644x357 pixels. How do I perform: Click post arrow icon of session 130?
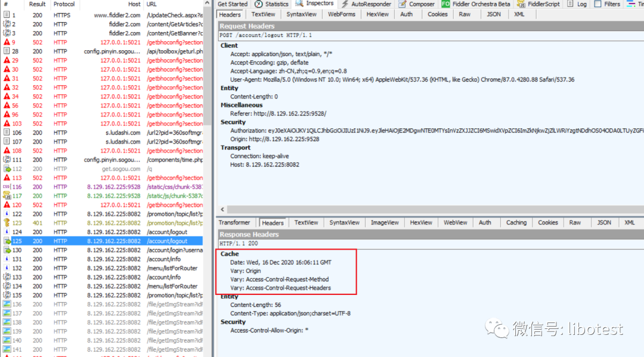coord(7,250)
